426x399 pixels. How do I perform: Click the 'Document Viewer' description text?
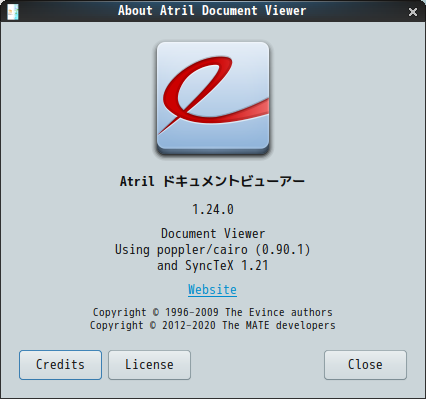(213, 233)
